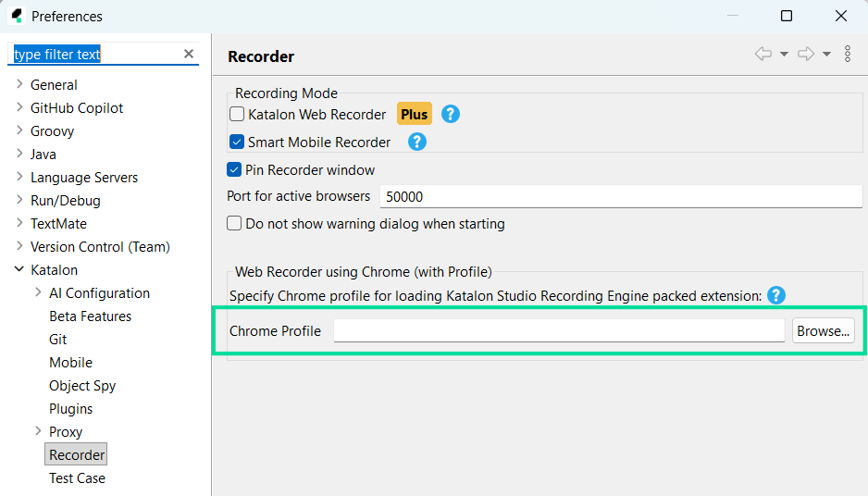The width and height of the screenshot is (868, 496).
Task: Close the Preferences window
Action: [841, 16]
